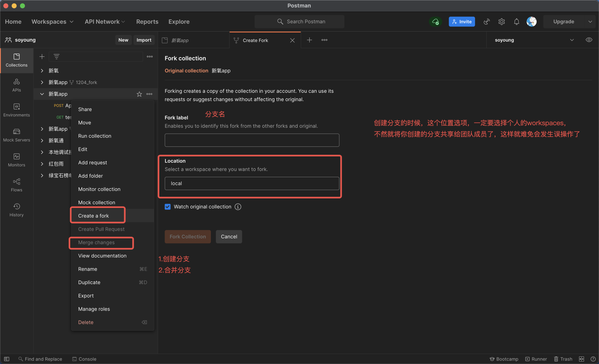Choose Run collection from context menu
Screen dimensions: 599x364
click(95, 136)
